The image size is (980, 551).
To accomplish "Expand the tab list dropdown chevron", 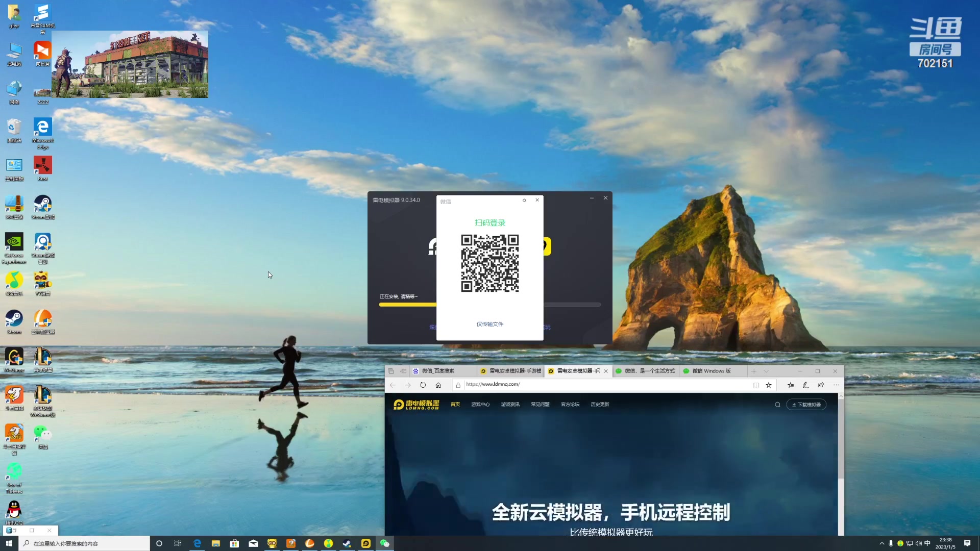I will 766,371.
